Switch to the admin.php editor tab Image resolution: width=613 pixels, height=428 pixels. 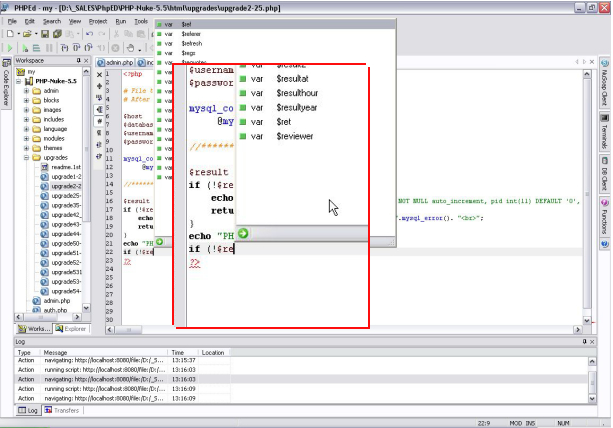click(x=115, y=63)
